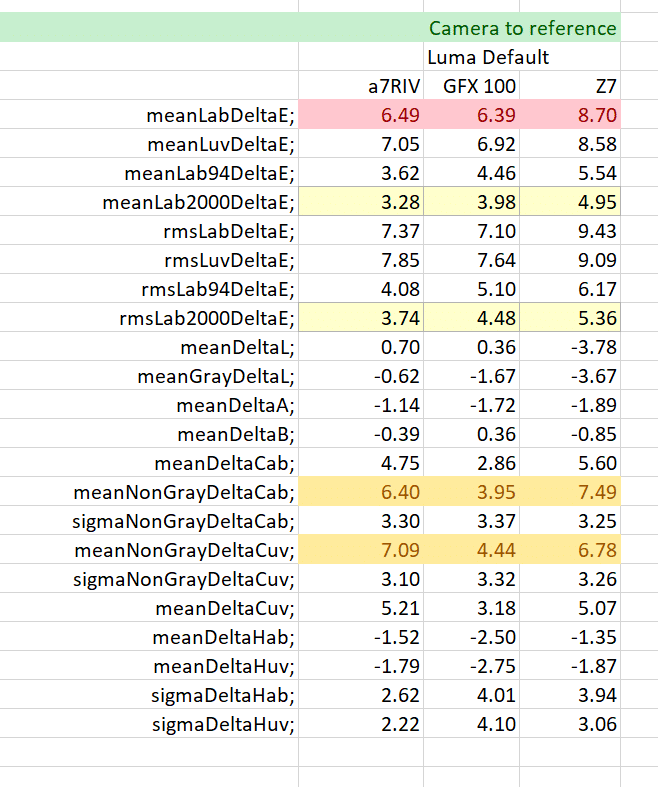Select the orange 6.40 cell
Viewport: 658px width, 787px height.
[x=361, y=492]
